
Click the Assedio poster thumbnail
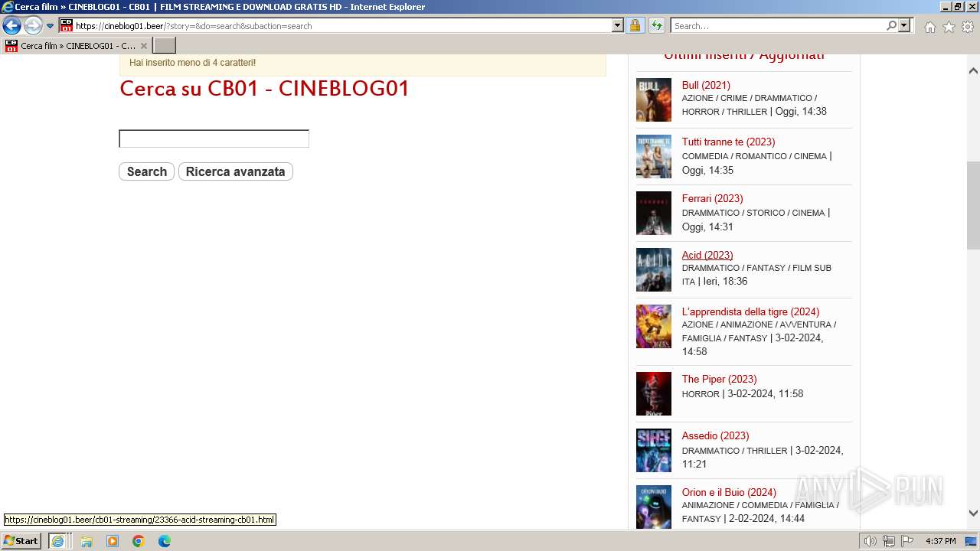click(x=654, y=450)
